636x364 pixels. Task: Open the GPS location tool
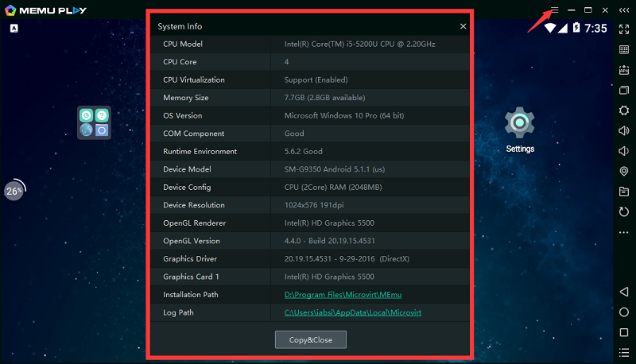(624, 172)
